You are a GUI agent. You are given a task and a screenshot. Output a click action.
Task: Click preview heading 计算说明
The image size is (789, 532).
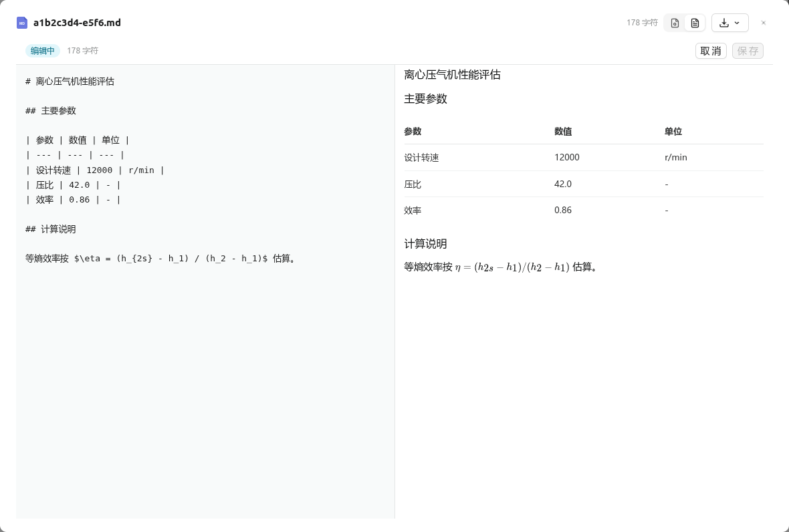point(426,244)
